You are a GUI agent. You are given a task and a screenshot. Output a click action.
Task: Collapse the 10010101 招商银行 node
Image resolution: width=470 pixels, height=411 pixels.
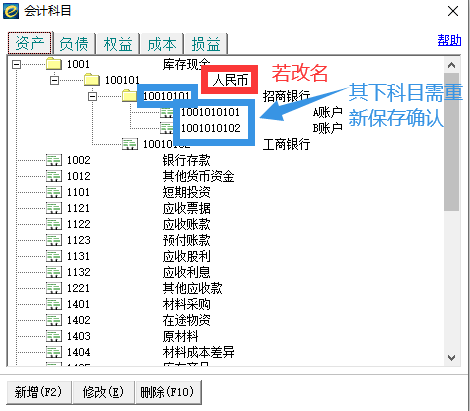pyautogui.click(x=92, y=96)
